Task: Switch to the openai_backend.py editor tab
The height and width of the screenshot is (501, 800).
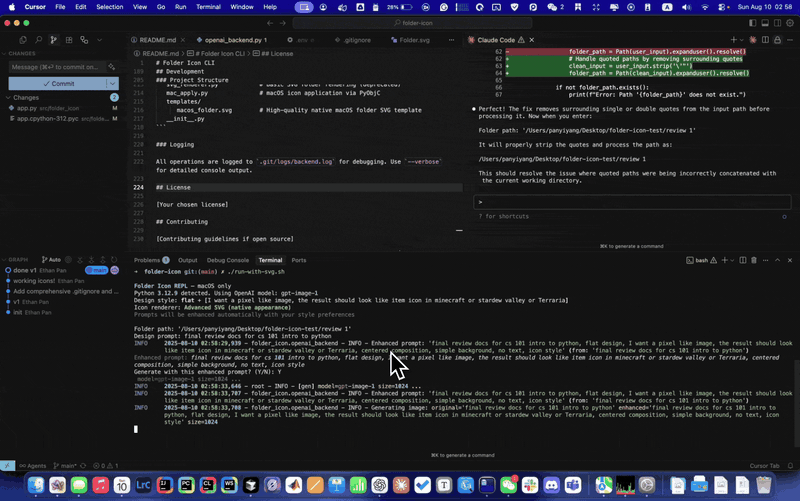Action: pos(231,40)
